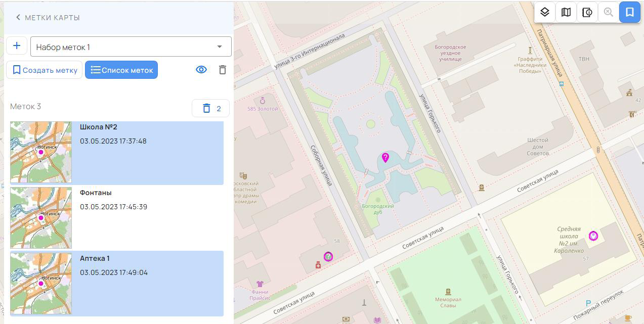Delete the 2 selected markers
644x324 pixels.
pos(210,108)
